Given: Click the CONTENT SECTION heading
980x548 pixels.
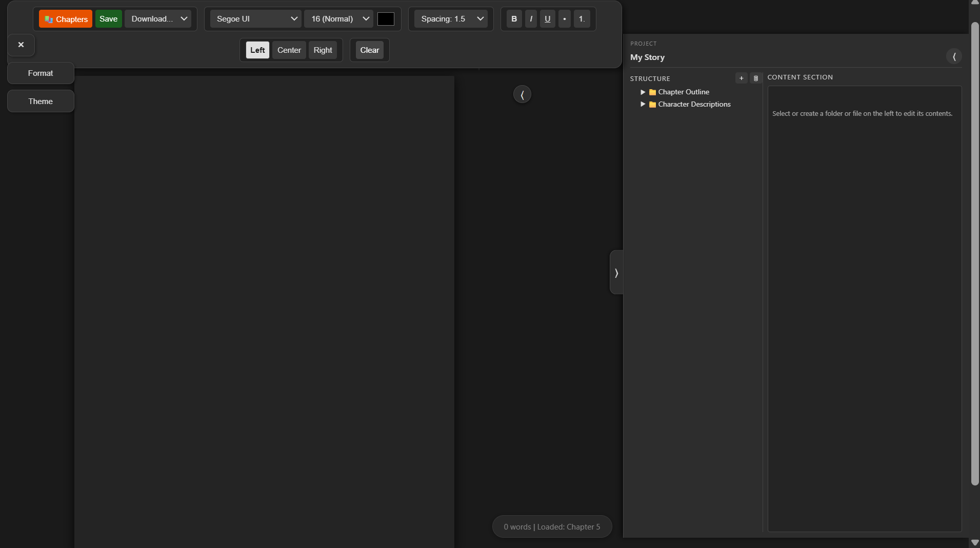Looking at the screenshot, I should pyautogui.click(x=800, y=77).
